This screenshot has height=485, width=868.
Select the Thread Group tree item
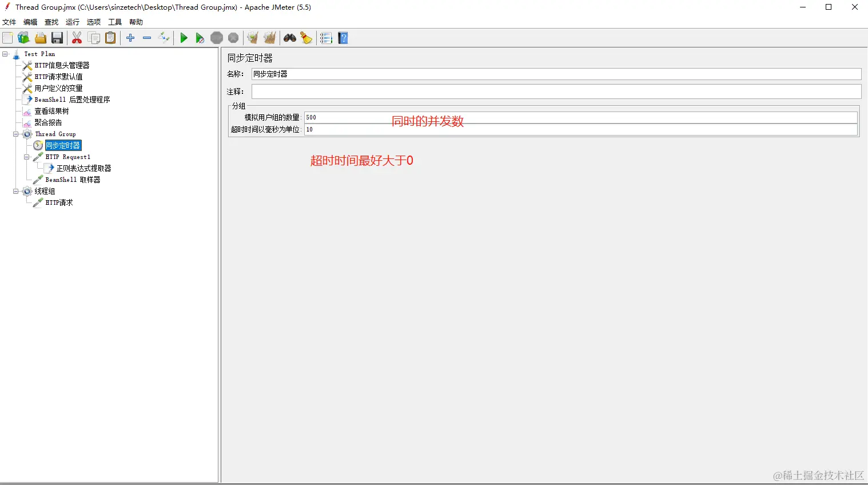click(55, 134)
